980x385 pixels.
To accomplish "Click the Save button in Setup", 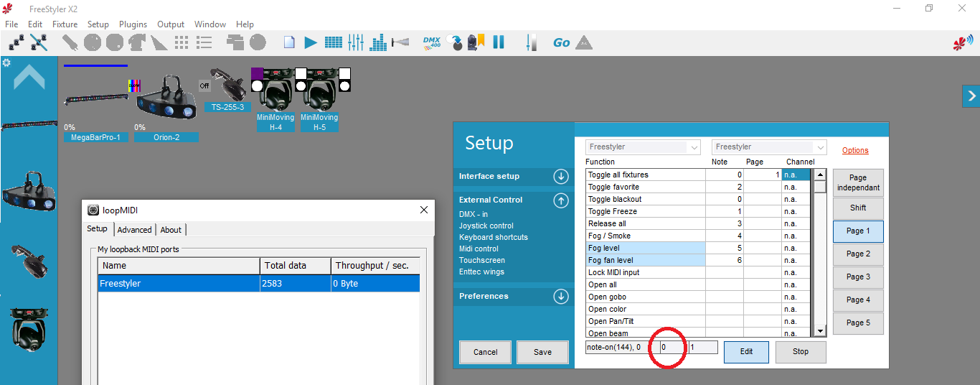I will point(542,352).
